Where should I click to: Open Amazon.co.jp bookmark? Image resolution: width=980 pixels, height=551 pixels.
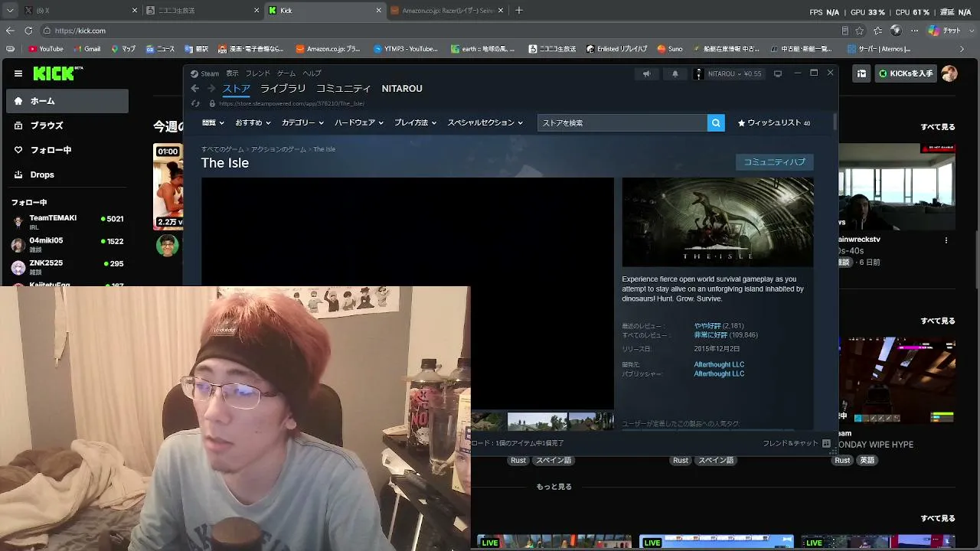pyautogui.click(x=327, y=49)
